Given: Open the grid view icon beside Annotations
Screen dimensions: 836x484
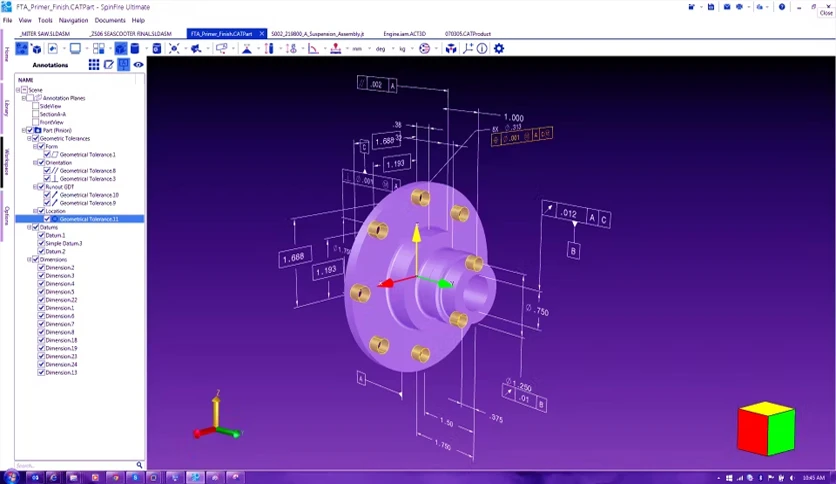Looking at the screenshot, I should (x=94, y=64).
